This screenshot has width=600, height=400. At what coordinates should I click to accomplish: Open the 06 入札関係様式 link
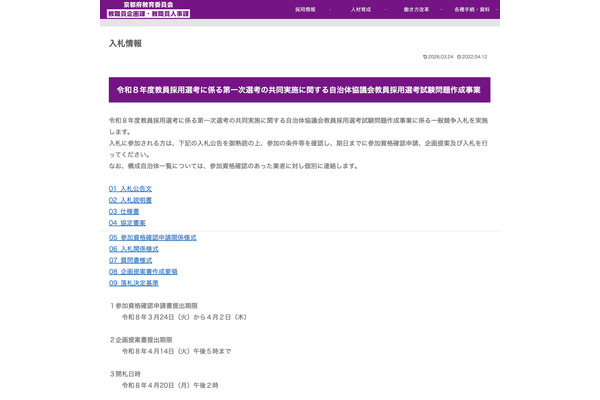pos(134,249)
